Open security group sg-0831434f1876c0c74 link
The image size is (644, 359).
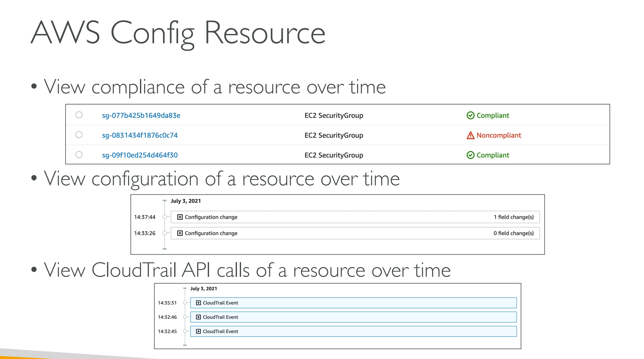coord(140,135)
